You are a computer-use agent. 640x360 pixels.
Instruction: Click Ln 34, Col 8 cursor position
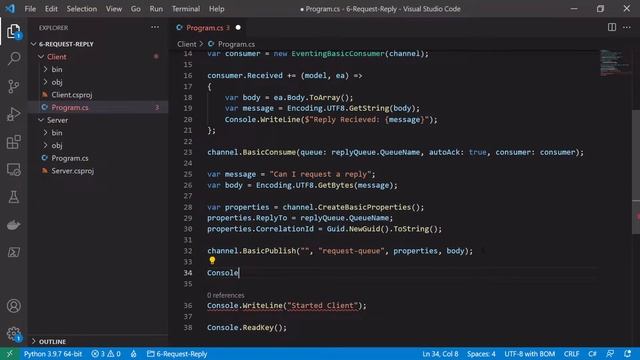(440, 354)
